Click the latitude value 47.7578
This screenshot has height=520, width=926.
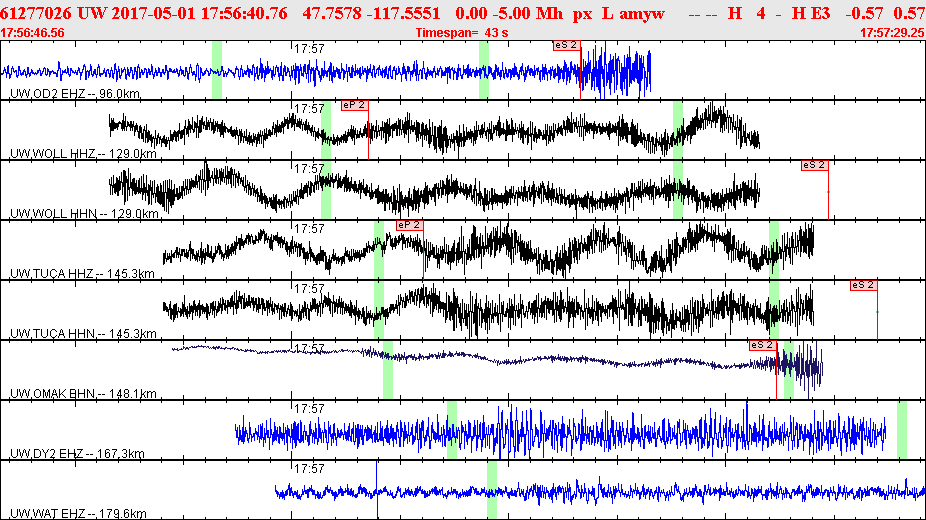click(330, 13)
